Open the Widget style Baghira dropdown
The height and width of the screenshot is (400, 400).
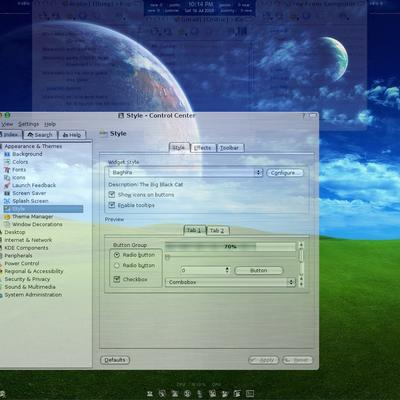(x=186, y=172)
